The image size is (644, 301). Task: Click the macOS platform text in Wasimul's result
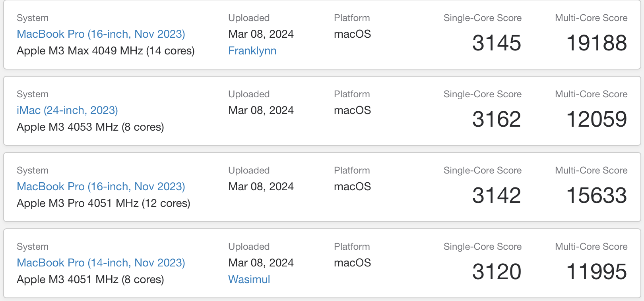(x=352, y=263)
